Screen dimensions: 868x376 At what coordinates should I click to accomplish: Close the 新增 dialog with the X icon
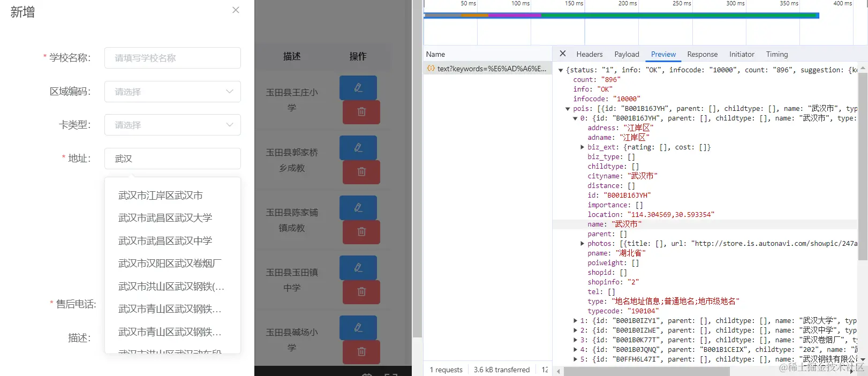coord(236,10)
